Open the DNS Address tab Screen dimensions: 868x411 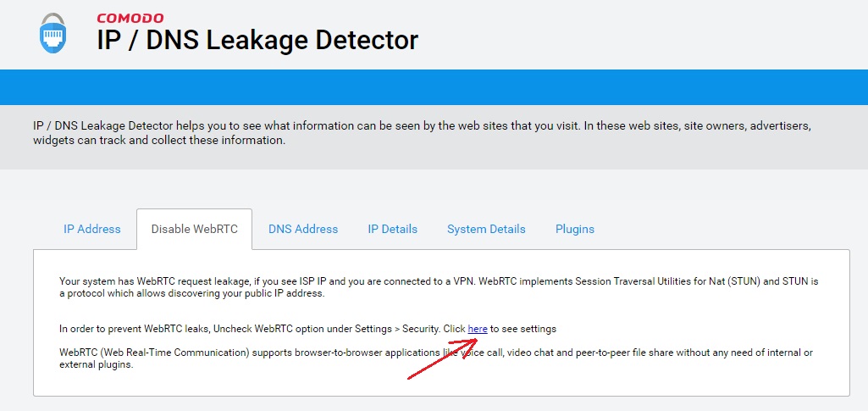[303, 229]
